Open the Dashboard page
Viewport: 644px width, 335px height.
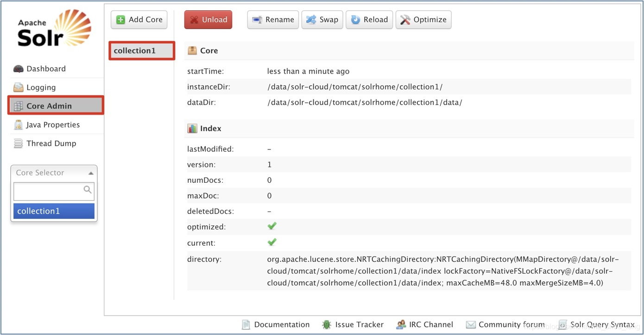click(46, 69)
